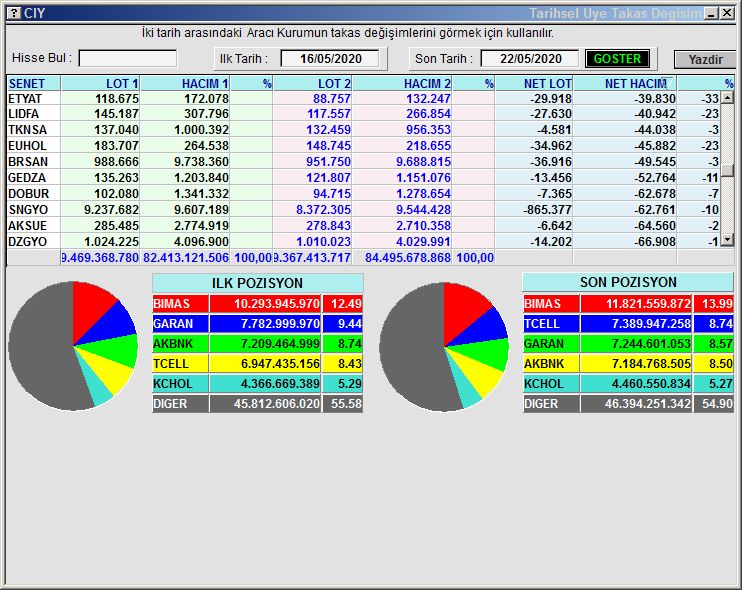742x590 pixels.
Task: Sort by LOT 2 column header
Action: point(313,84)
